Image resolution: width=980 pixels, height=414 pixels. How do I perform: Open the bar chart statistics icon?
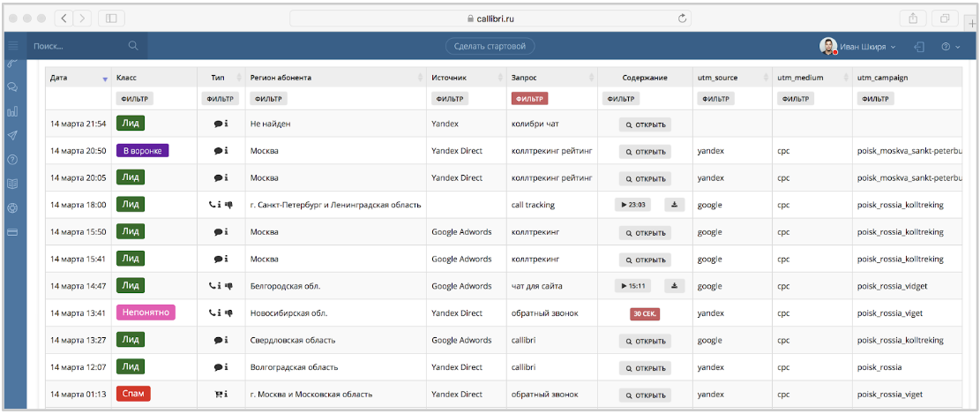(x=12, y=111)
